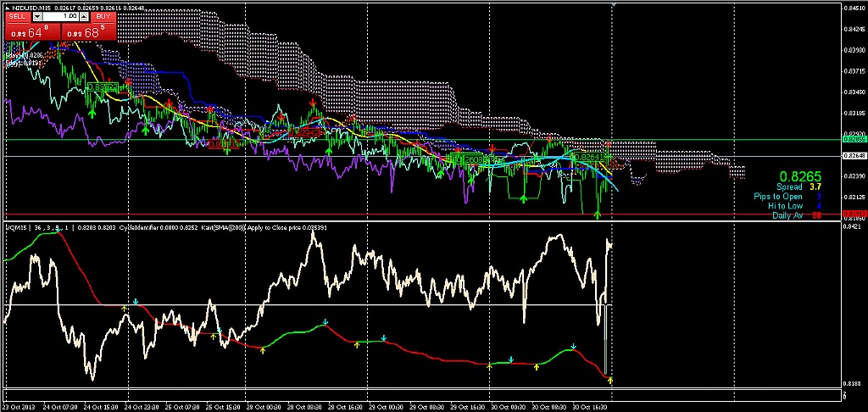Click the first cyan down arrow in indicator window

pos(135,302)
